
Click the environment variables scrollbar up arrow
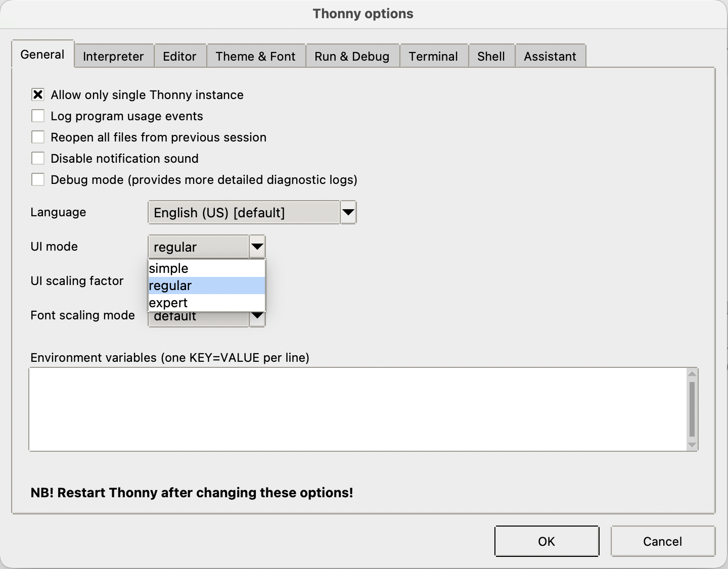point(692,373)
